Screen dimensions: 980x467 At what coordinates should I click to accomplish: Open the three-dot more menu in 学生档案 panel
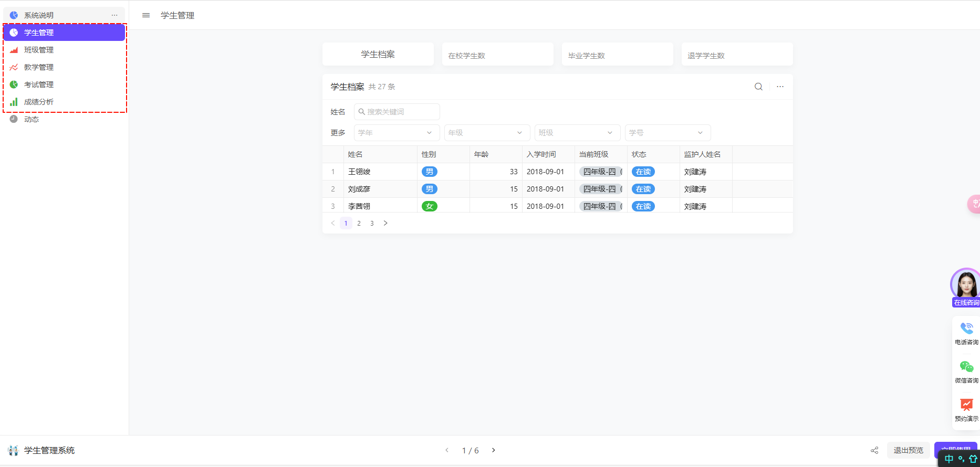[780, 87]
